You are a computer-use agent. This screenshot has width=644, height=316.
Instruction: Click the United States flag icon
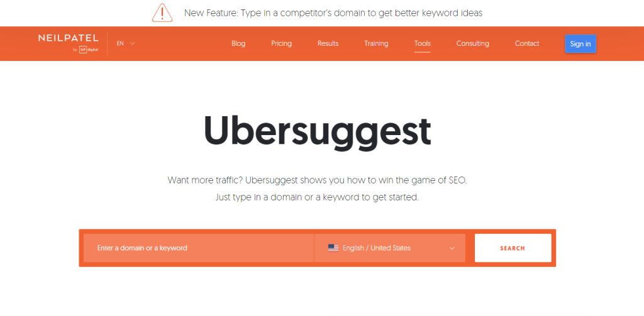click(333, 248)
